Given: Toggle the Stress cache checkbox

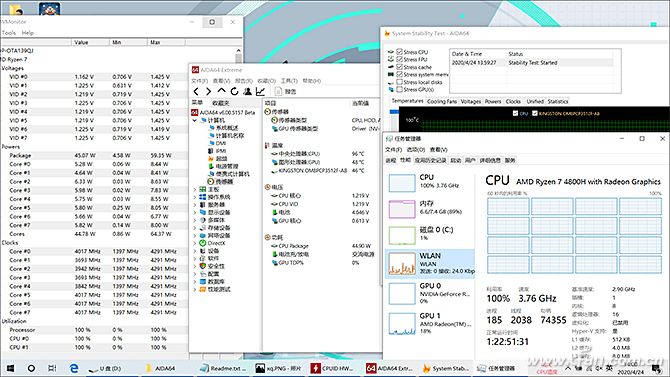Looking at the screenshot, I should coord(400,67).
